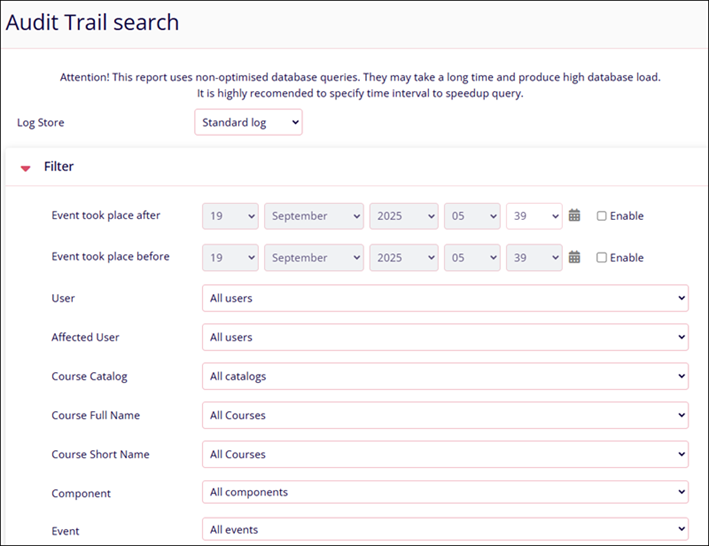Select year dropdown in Event took place after
This screenshot has width=709, height=546.
click(403, 216)
